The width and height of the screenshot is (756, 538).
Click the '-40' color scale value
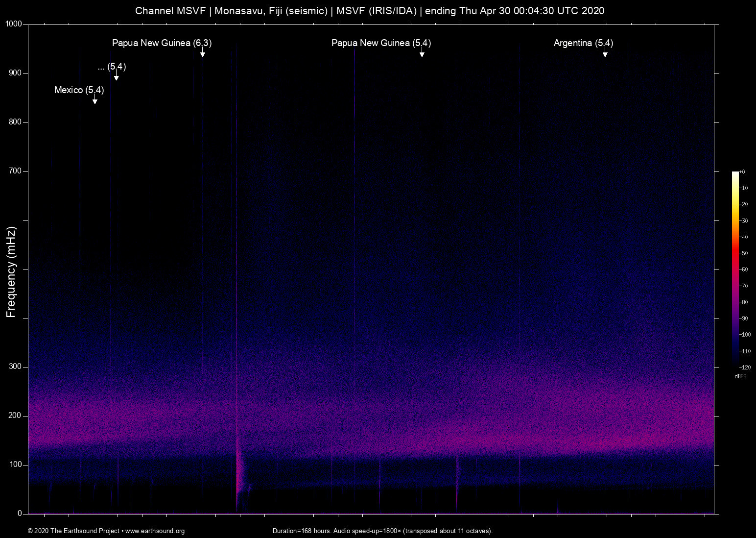tap(743, 237)
